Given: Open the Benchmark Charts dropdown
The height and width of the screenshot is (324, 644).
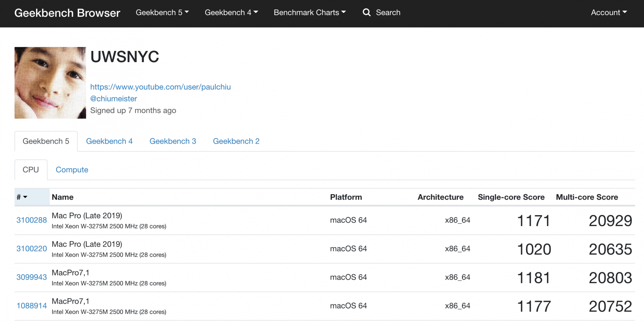Looking at the screenshot, I should tap(309, 13).
